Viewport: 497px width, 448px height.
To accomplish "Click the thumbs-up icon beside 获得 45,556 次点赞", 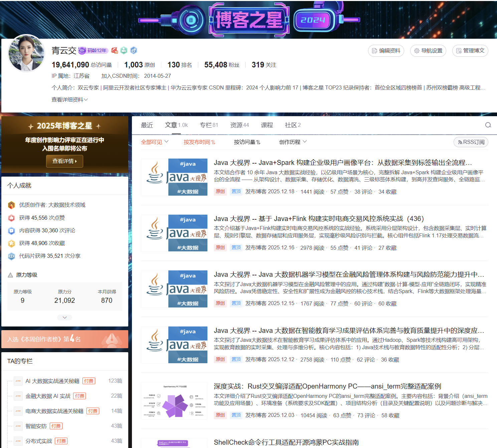I will pos(12,218).
